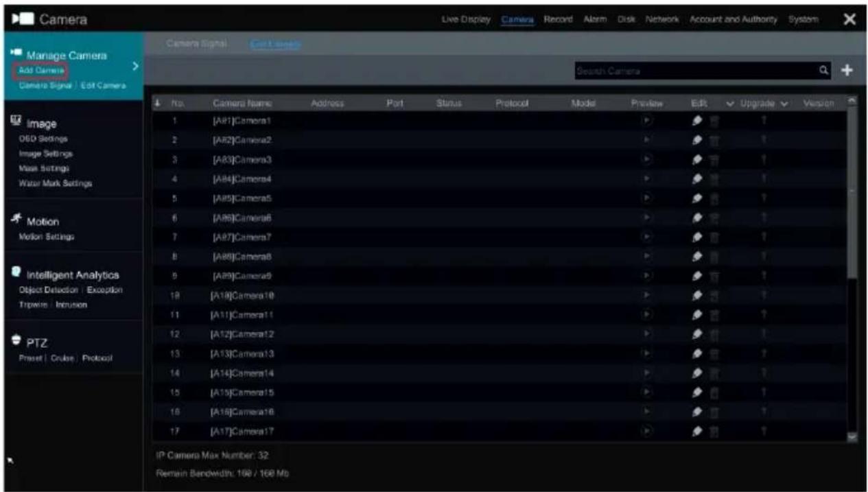Close the Camera window with X

(x=849, y=19)
